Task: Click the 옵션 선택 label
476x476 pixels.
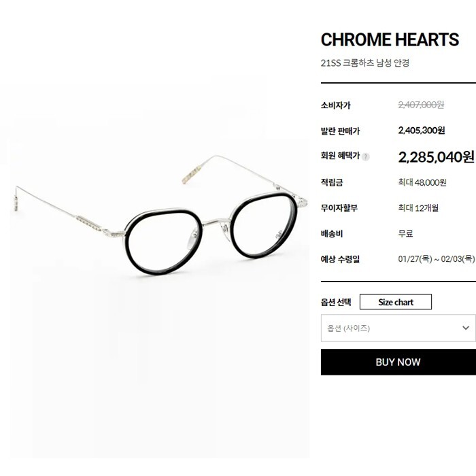Action: pos(336,302)
